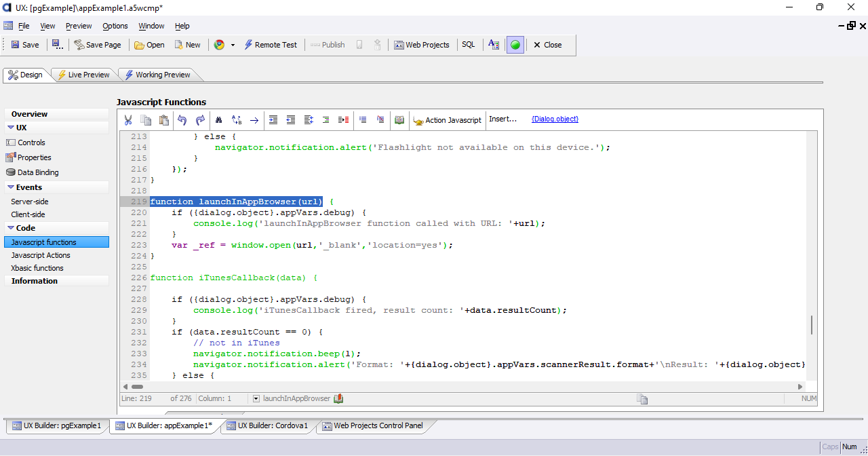Click the Open folder button

tap(149, 45)
